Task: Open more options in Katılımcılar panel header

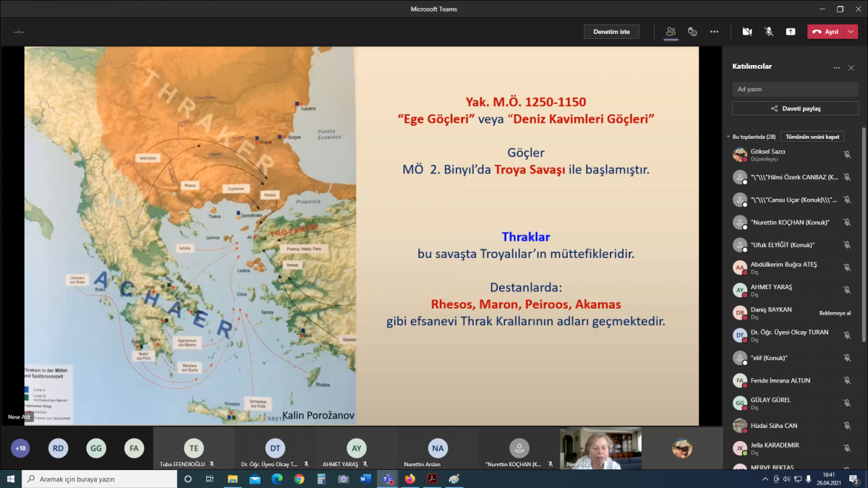Action: point(836,67)
